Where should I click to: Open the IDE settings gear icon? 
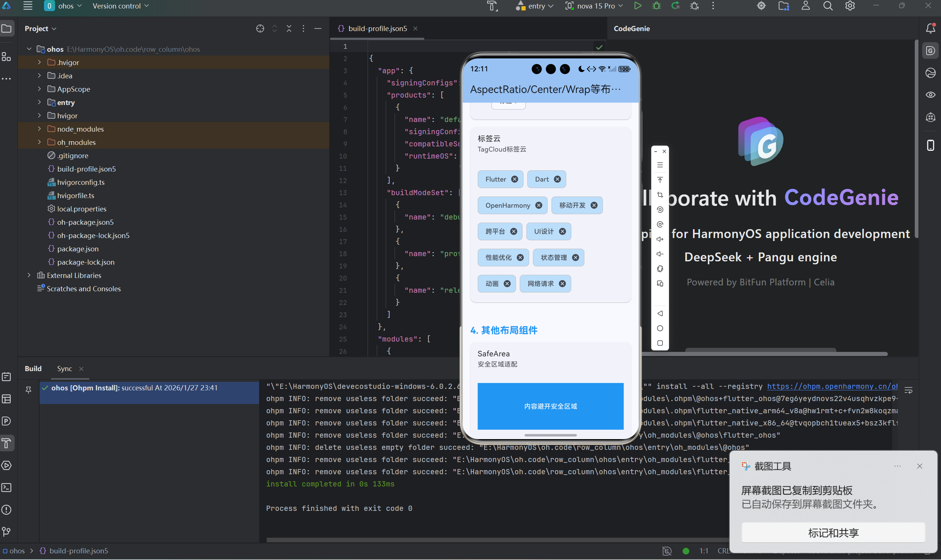(850, 6)
